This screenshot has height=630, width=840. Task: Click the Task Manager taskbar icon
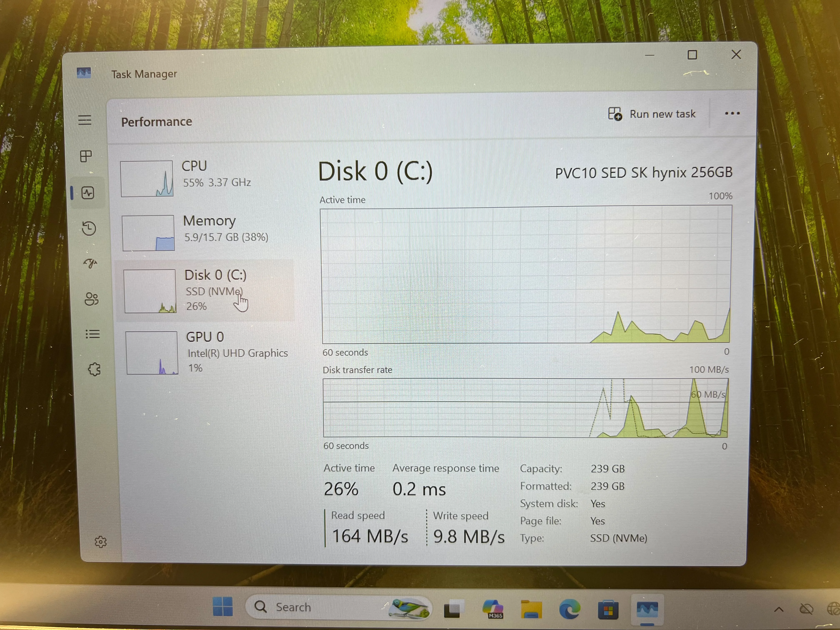click(x=647, y=610)
